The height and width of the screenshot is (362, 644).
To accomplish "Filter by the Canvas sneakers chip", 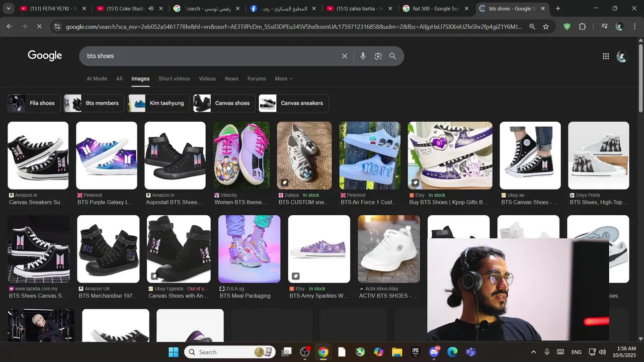I will (294, 103).
